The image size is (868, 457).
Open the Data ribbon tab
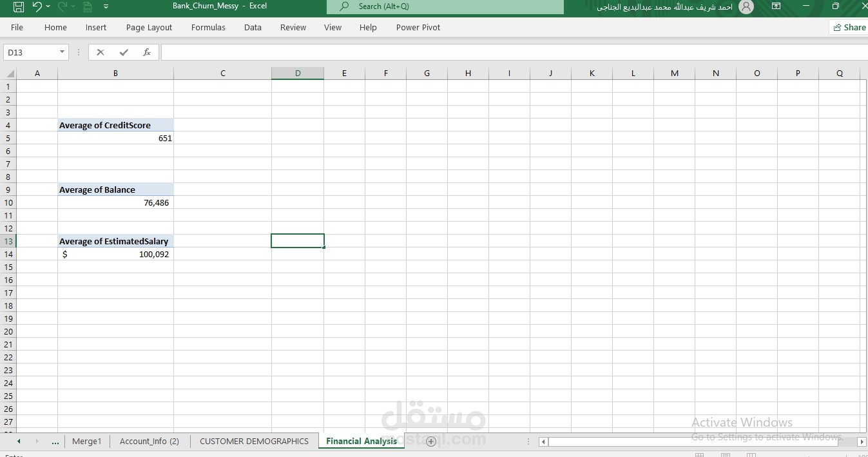(x=253, y=27)
